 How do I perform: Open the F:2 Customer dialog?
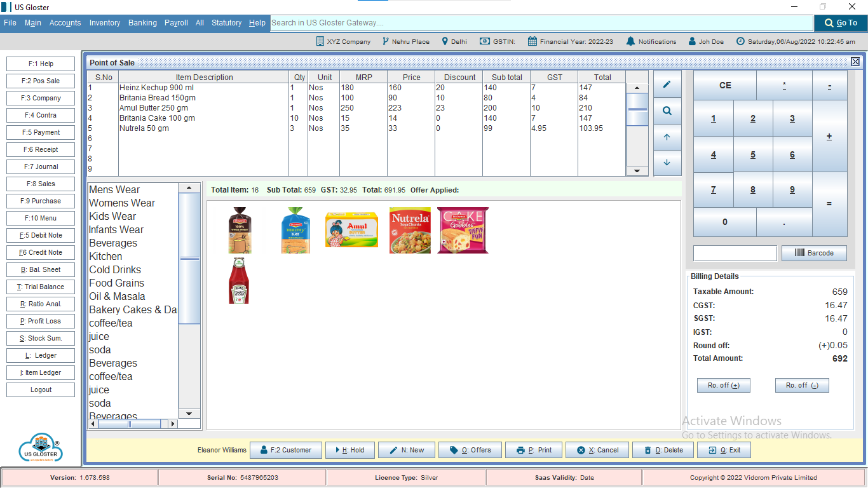coord(286,450)
